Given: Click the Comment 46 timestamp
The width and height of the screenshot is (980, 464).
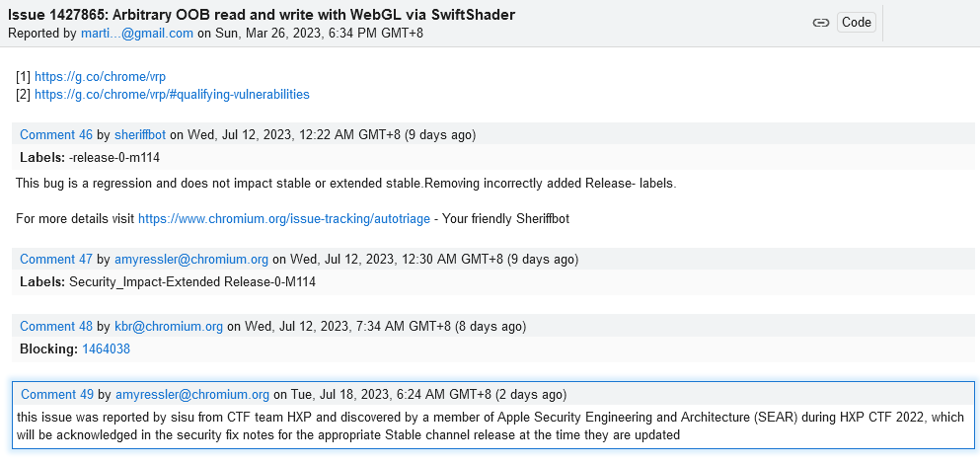Looking at the screenshot, I should pyautogui.click(x=332, y=134).
